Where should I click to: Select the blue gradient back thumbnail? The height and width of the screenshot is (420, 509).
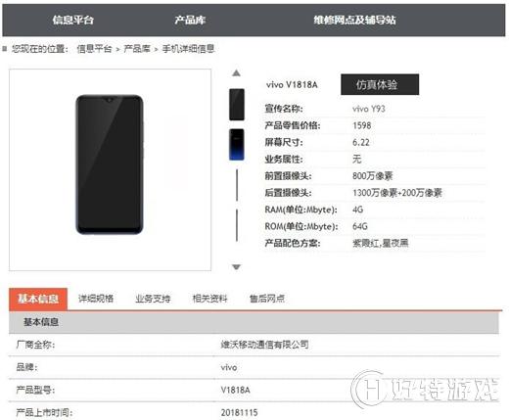tap(237, 145)
